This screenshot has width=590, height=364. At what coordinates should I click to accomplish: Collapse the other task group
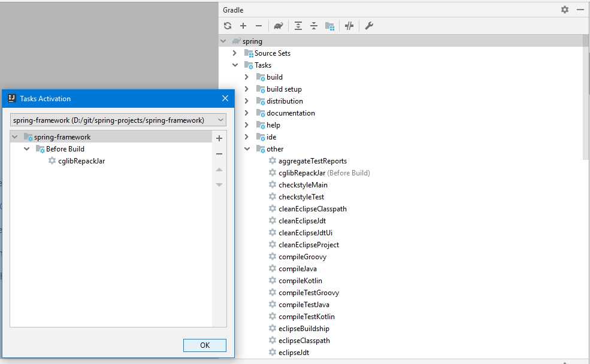pyautogui.click(x=247, y=149)
